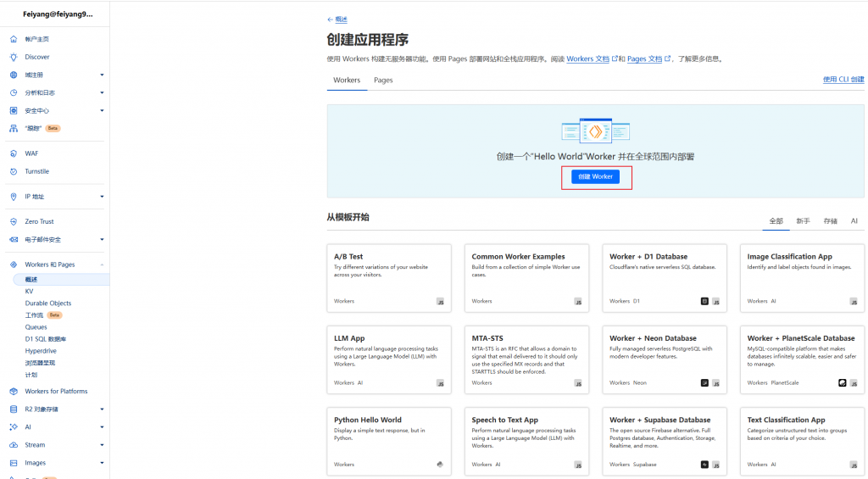Click the 创建 Worker button
868x479 pixels.
595,176
